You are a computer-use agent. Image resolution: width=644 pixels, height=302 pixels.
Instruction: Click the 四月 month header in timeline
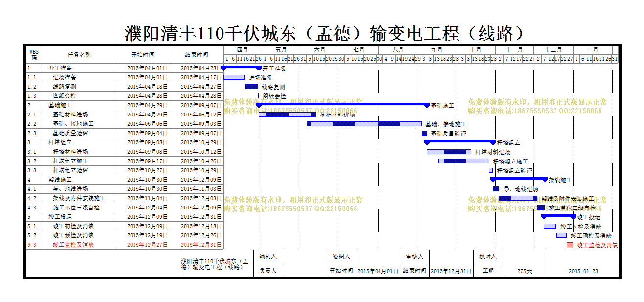click(243, 50)
